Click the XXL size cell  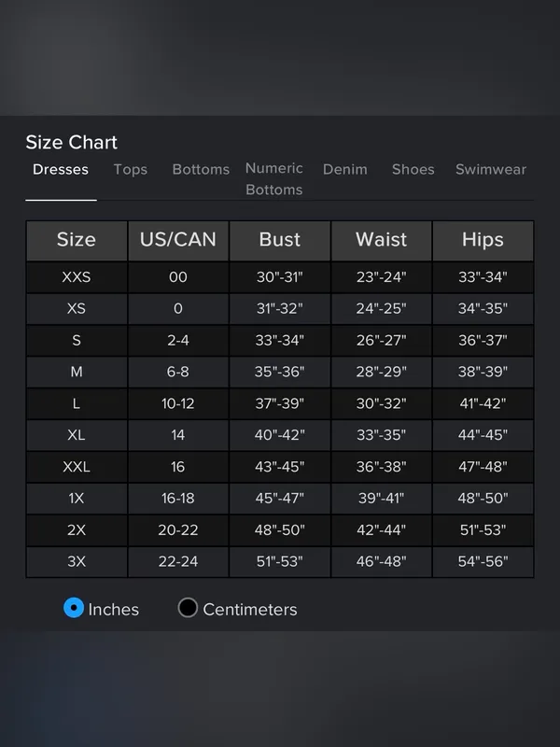point(77,467)
